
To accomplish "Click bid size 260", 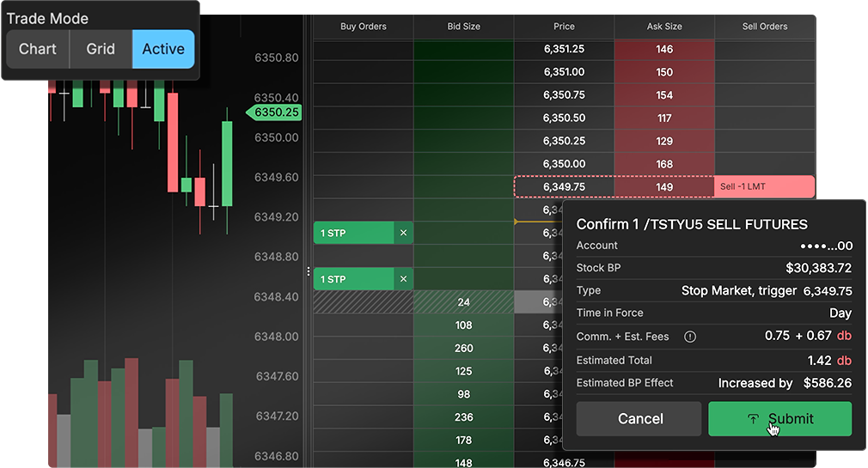I will coord(464,349).
